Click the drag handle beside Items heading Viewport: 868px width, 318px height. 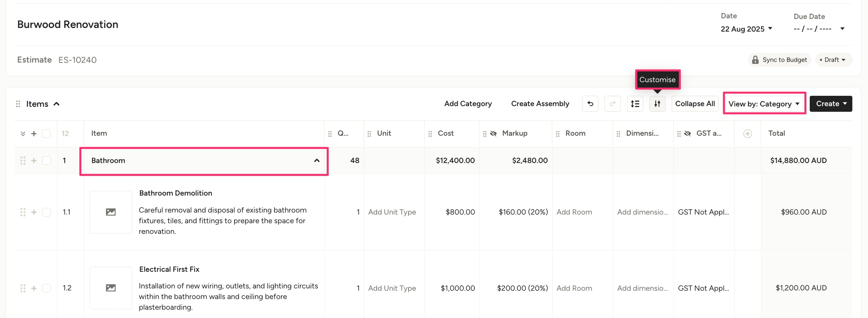(18, 104)
